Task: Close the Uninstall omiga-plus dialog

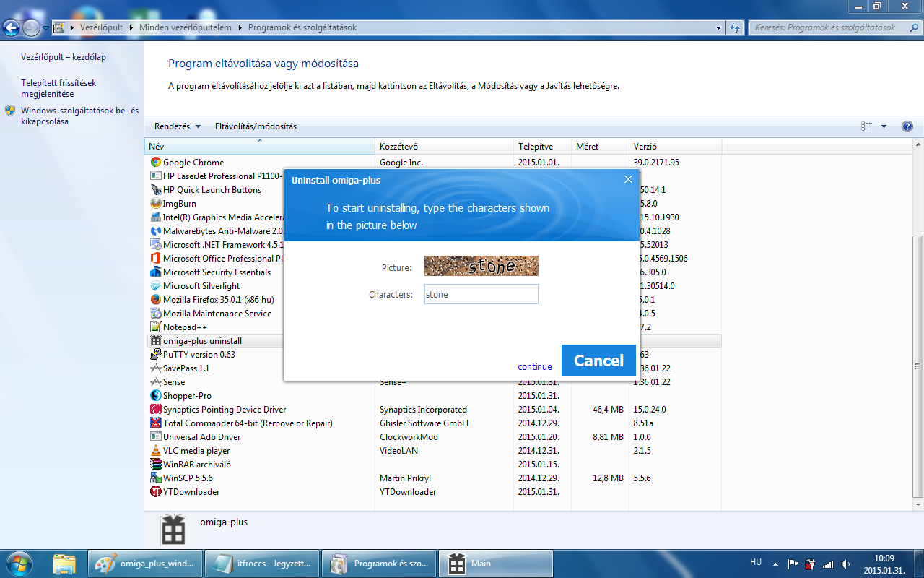Action: 628,179
